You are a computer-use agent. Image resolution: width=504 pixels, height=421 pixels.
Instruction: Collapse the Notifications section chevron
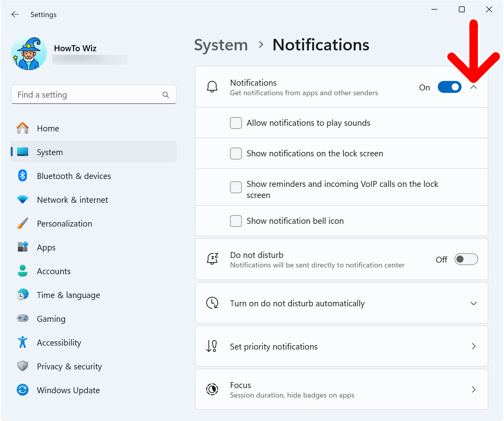coord(473,87)
